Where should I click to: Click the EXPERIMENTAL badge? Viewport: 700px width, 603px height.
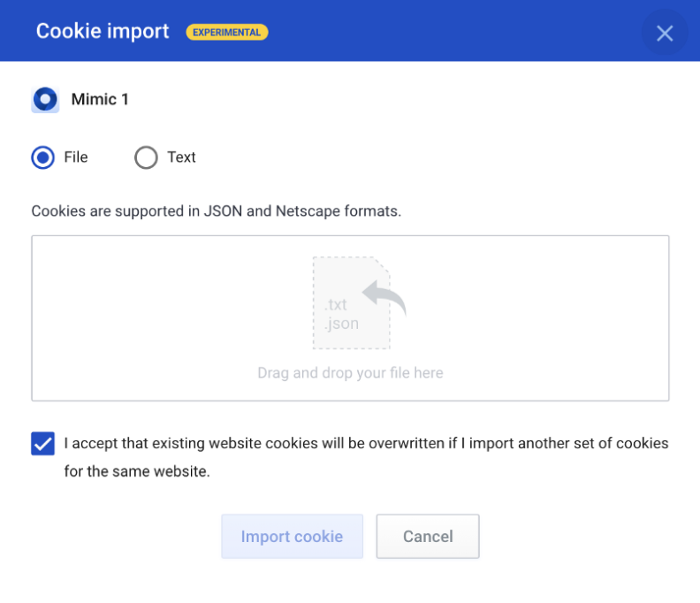coord(227,32)
